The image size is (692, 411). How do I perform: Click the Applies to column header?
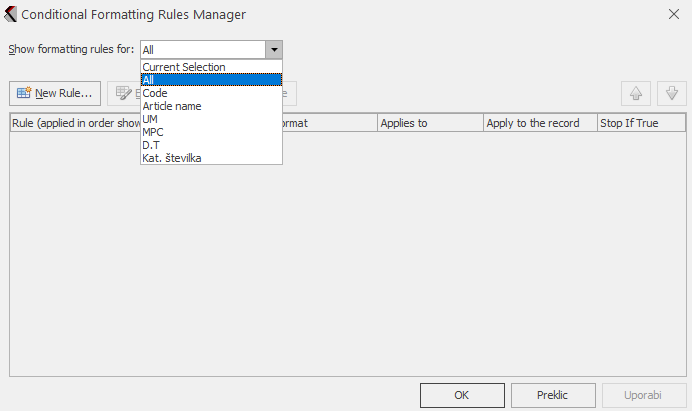coord(430,123)
